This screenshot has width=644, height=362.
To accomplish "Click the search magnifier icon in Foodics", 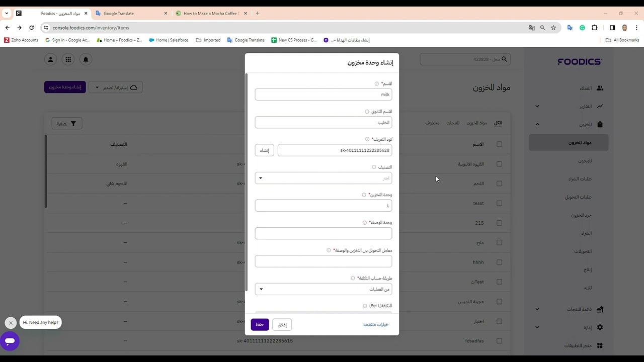I will click(x=505, y=59).
